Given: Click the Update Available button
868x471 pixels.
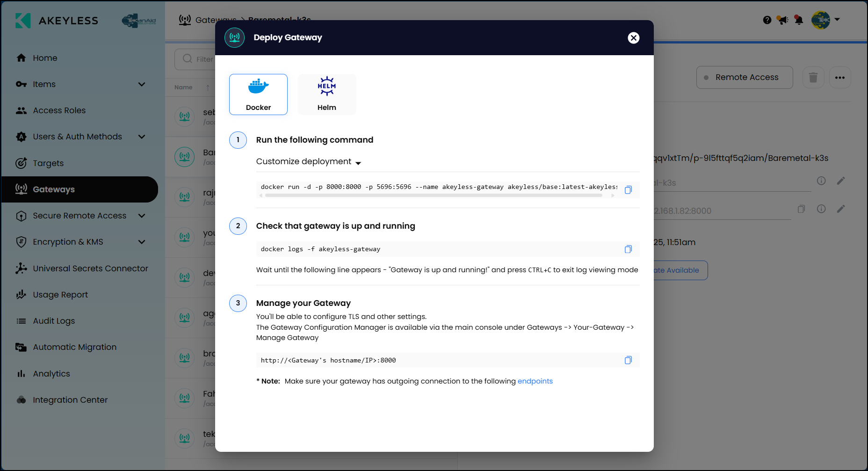Looking at the screenshot, I should [x=680, y=270].
